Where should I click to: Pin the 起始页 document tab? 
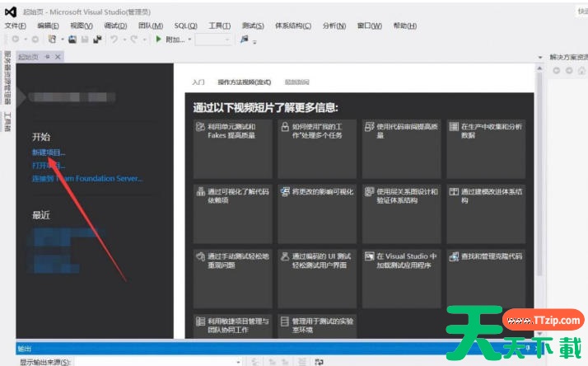click(47, 57)
